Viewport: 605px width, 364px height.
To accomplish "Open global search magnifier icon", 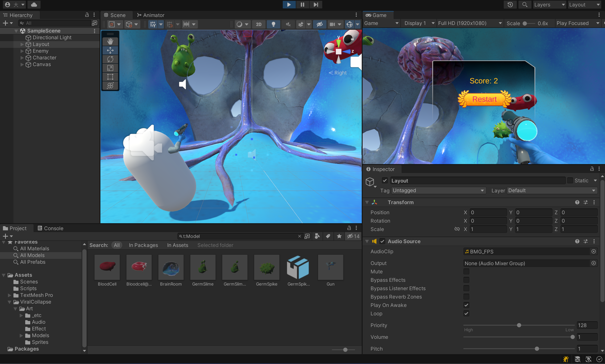I will point(525,5).
